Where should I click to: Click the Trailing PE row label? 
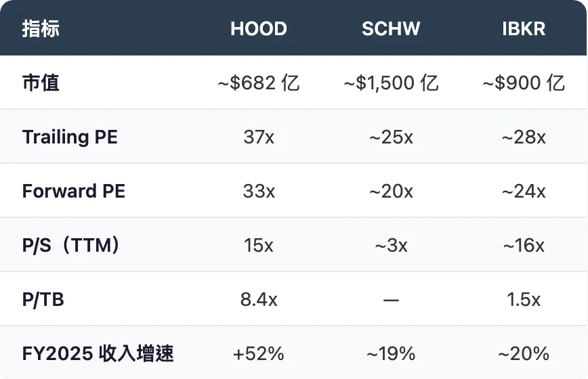(70, 137)
